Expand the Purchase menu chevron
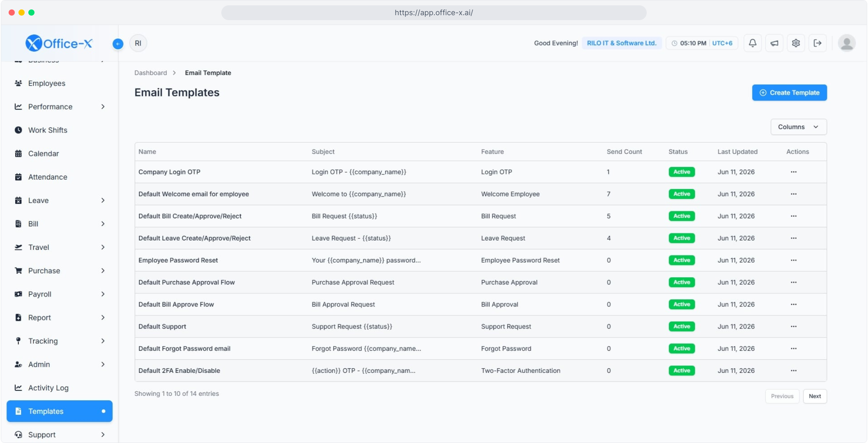The image size is (868, 443). tap(103, 270)
